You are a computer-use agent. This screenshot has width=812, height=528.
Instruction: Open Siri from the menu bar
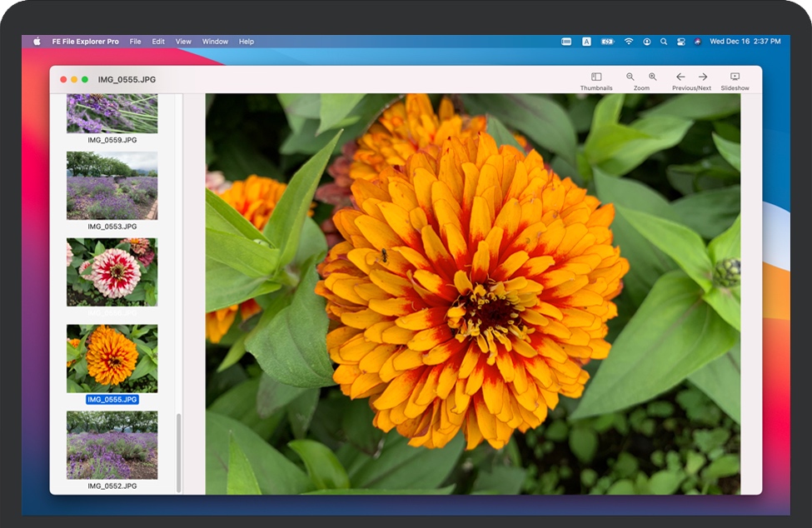point(697,42)
